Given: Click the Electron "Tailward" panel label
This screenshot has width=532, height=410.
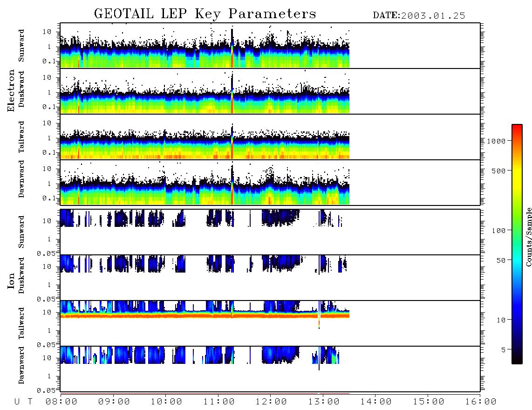Looking at the screenshot, I should tap(21, 137).
